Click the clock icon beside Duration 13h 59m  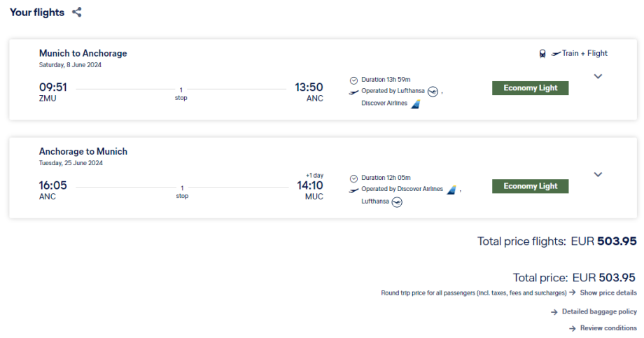(353, 80)
